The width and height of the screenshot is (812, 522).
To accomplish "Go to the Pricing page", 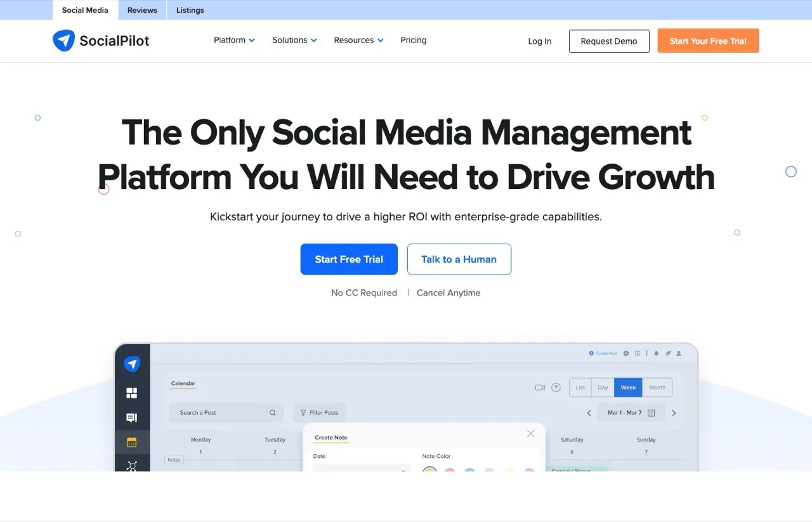I will (x=414, y=40).
